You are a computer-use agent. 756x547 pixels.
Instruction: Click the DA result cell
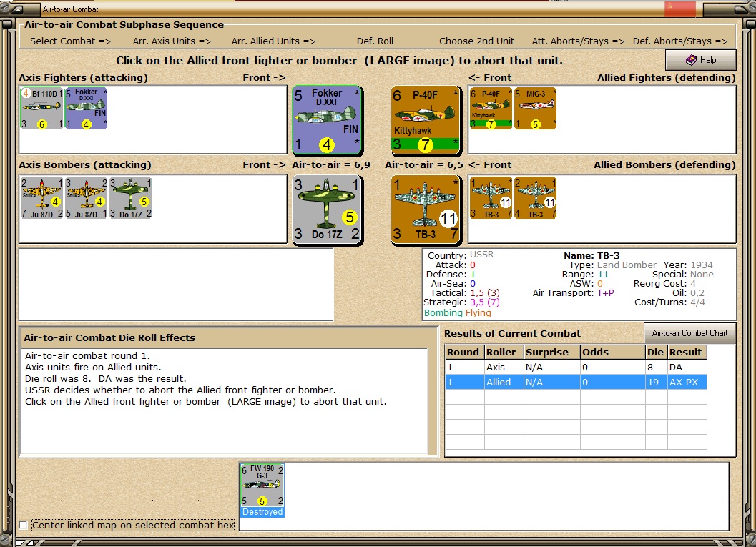tap(687, 368)
